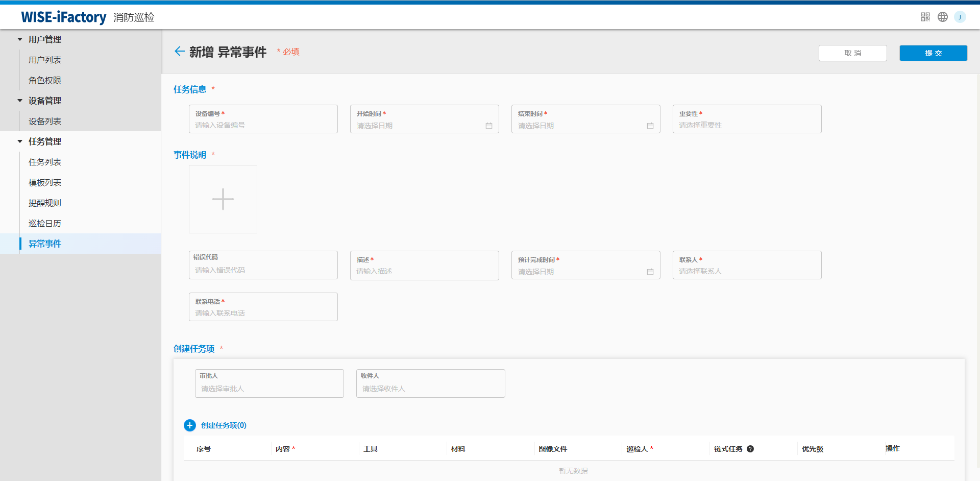Click the 链式任务 help question mark icon
The image size is (980, 481).
pos(750,449)
